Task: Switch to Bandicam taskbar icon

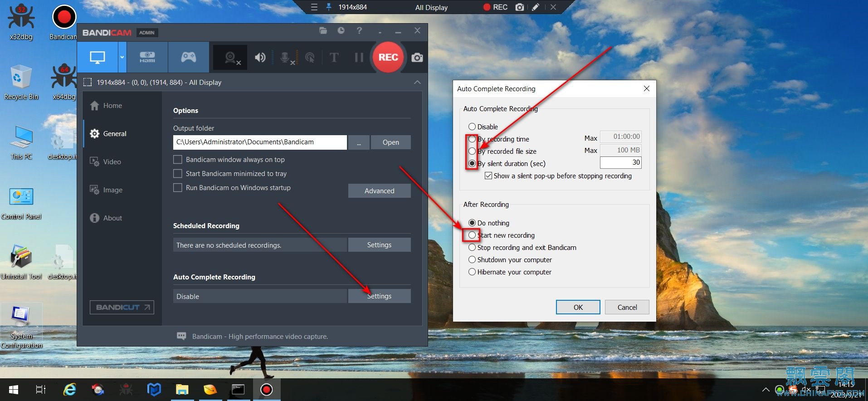Action: pos(266,390)
